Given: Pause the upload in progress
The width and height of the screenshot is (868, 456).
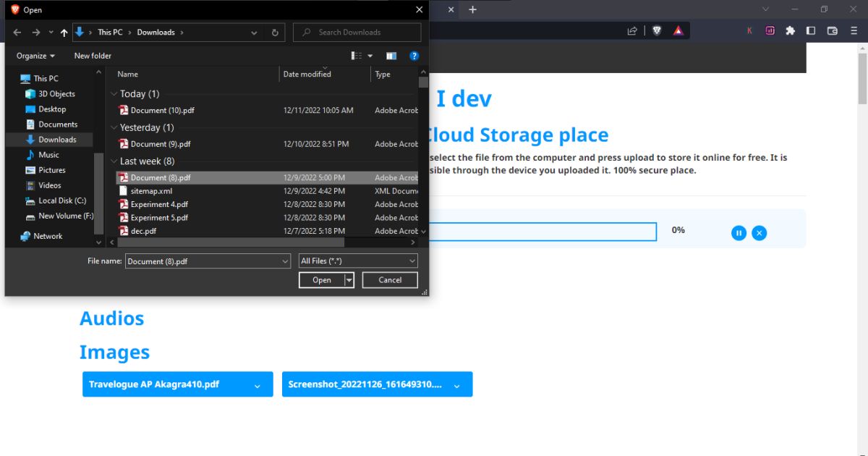Looking at the screenshot, I should [739, 233].
